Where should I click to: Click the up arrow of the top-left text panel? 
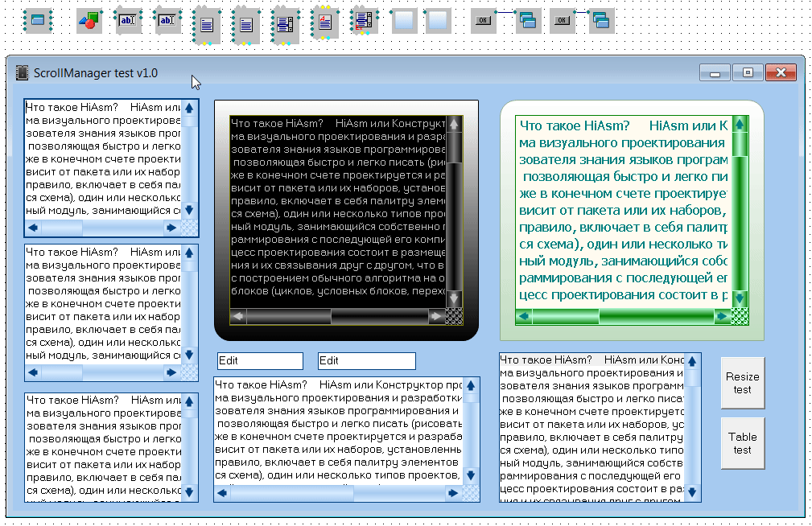190,109
